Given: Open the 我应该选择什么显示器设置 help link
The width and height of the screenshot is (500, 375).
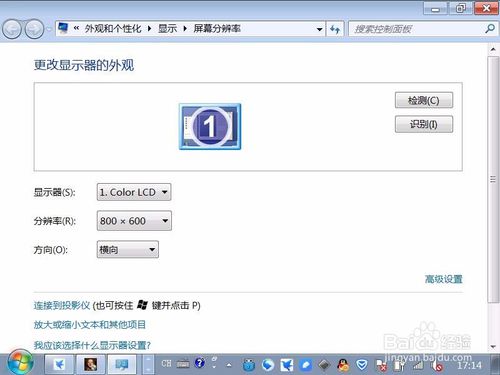Looking at the screenshot, I should 92,345.
